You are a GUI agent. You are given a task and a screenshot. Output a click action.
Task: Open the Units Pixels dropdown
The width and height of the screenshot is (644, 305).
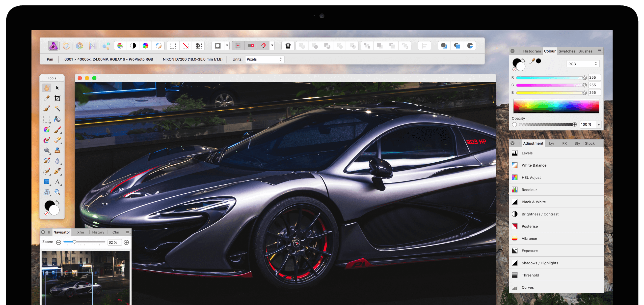pyautogui.click(x=264, y=59)
